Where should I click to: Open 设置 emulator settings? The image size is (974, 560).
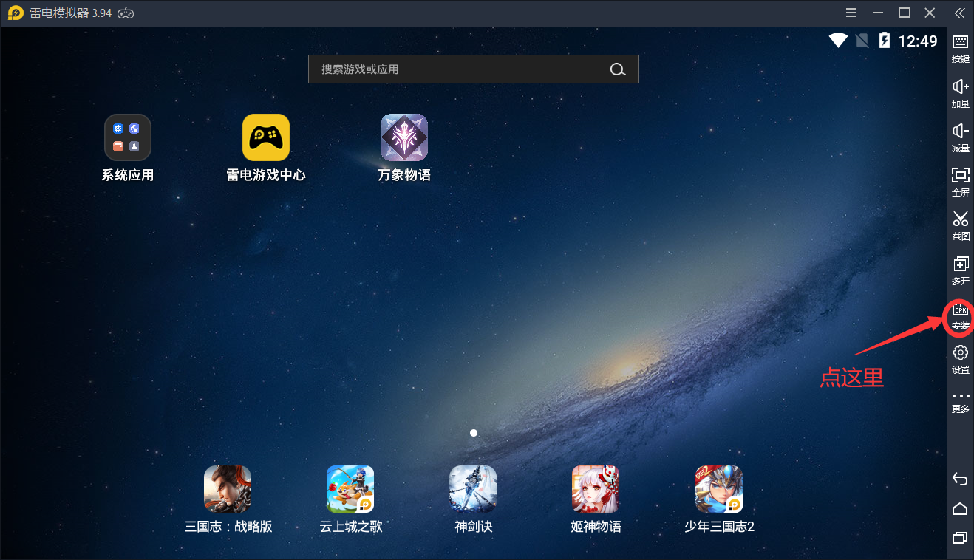(960, 359)
